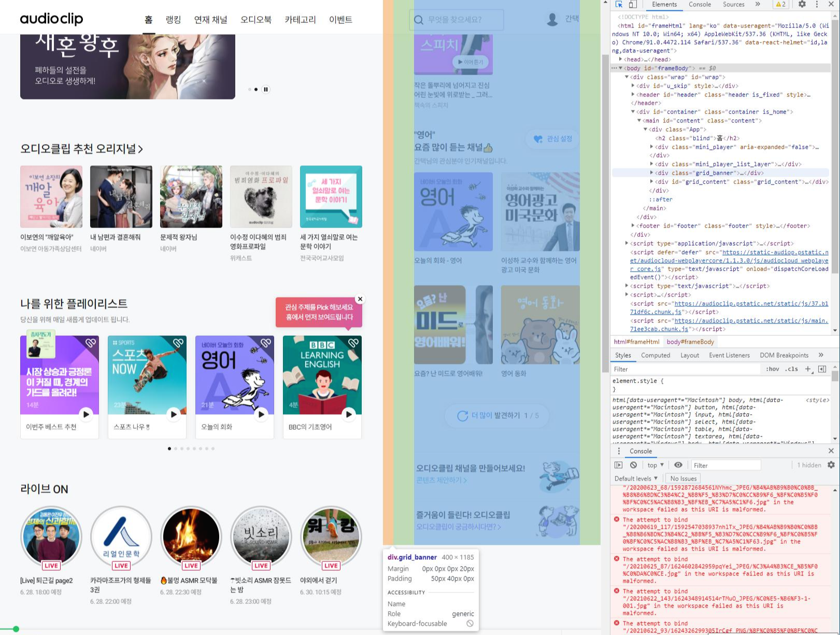Image resolution: width=840 pixels, height=635 pixels.
Task: Open the console drawer three-dot menu
Action: (x=618, y=451)
